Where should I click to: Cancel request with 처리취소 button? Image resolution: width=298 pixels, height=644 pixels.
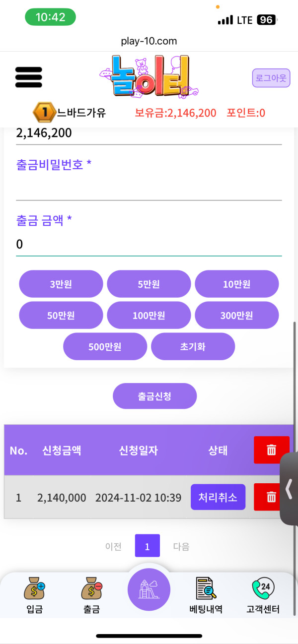pos(218,497)
